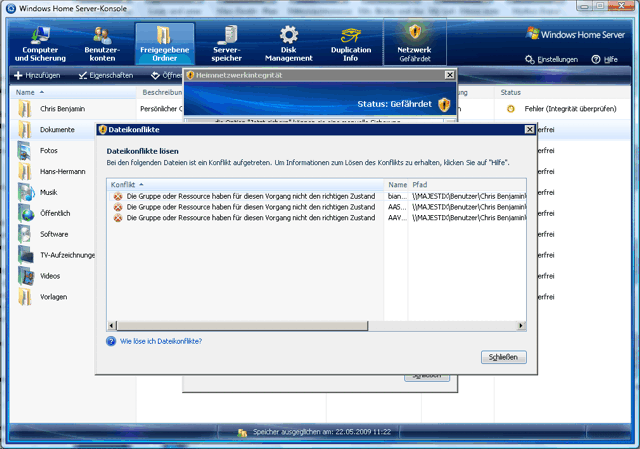This screenshot has width=640, height=449.
Task: Open 'Wie löse ich Dateikonflikte?' help link
Action: [x=161, y=341]
